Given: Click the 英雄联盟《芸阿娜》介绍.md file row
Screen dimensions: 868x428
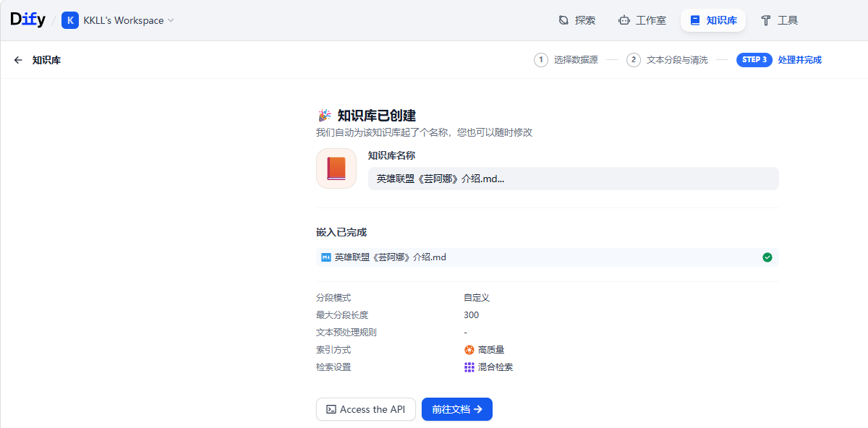Looking at the screenshot, I should [547, 257].
